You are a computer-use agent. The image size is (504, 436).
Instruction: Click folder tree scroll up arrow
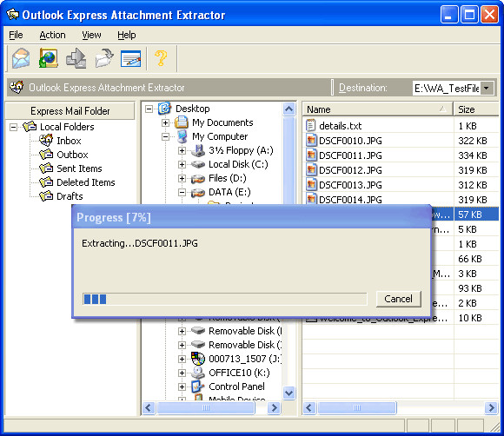(x=289, y=109)
